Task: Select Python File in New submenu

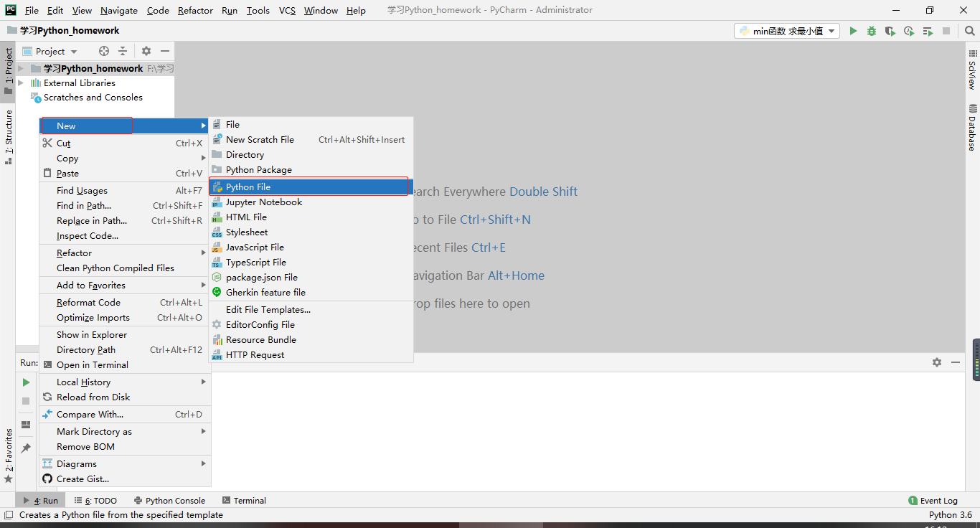Action: (311, 187)
